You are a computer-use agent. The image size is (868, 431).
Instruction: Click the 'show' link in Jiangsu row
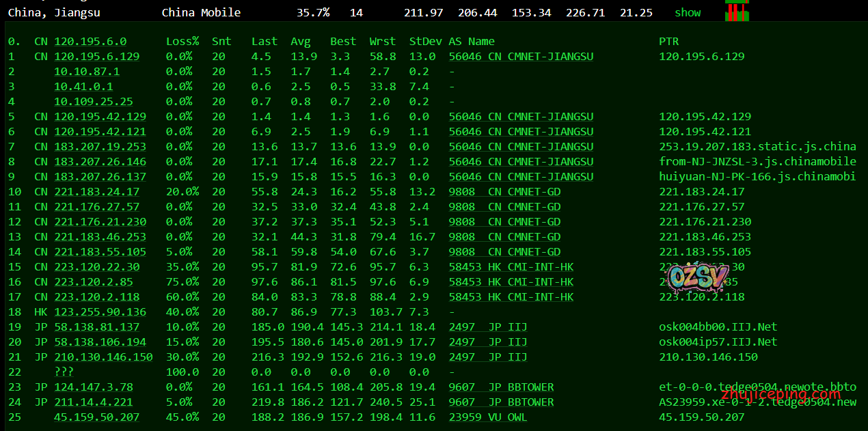point(688,12)
